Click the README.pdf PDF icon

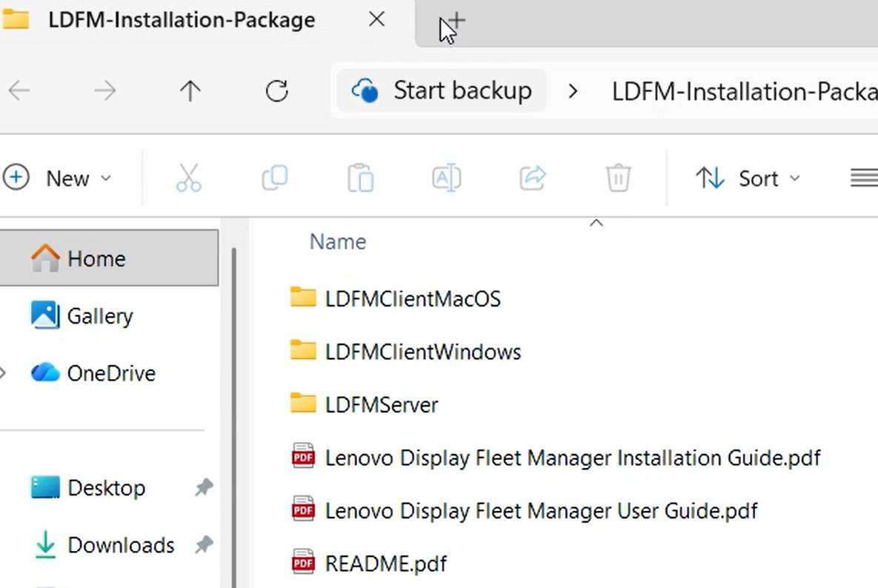[303, 562]
